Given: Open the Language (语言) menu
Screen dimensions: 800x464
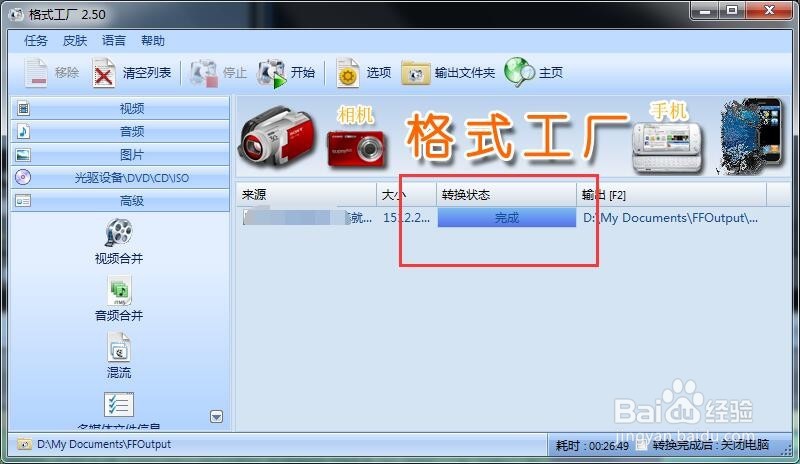Looking at the screenshot, I should point(114,41).
